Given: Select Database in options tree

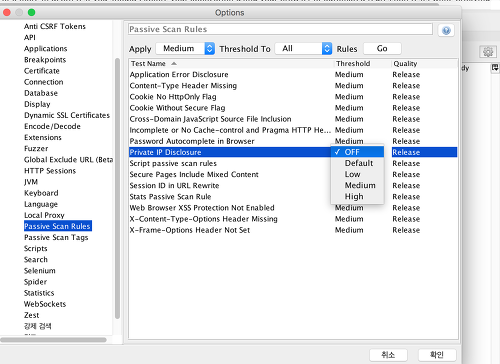Looking at the screenshot, I should (x=41, y=93).
